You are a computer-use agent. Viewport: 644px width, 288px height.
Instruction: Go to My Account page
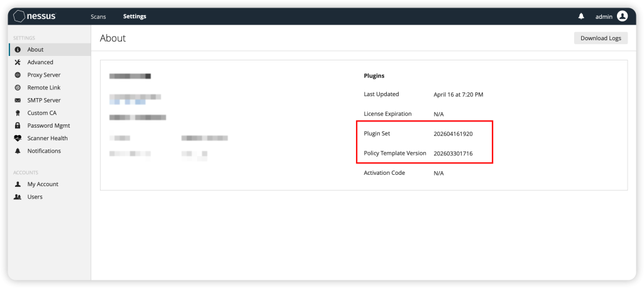coord(42,184)
